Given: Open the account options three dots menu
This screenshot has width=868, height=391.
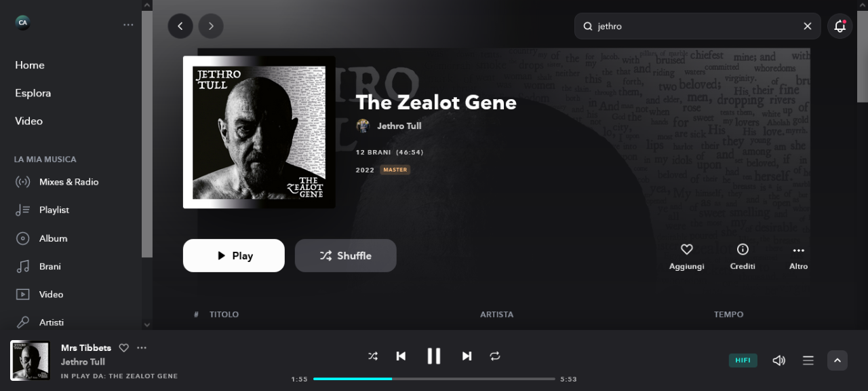Looking at the screenshot, I should 128,24.
